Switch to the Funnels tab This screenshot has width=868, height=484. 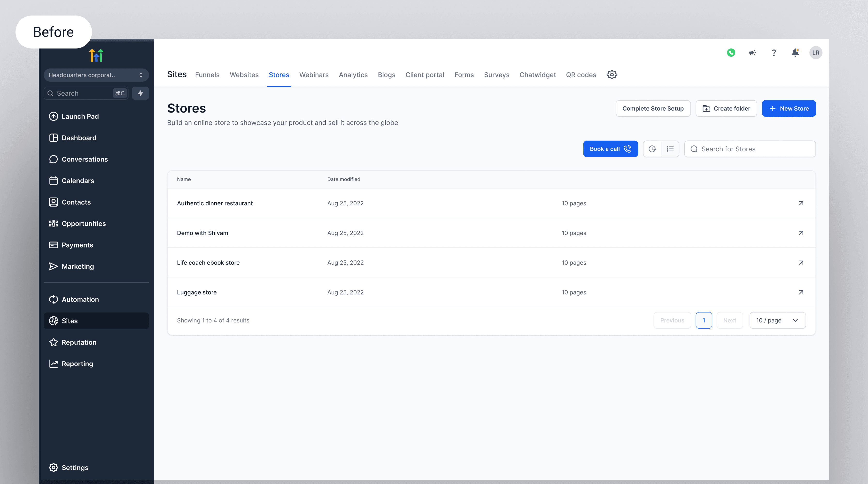coord(207,74)
